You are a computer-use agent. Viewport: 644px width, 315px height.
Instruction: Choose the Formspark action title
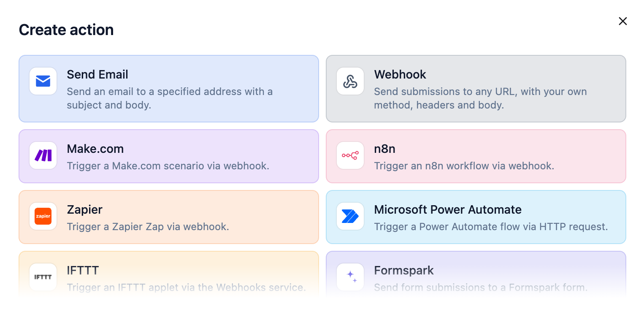tap(404, 271)
